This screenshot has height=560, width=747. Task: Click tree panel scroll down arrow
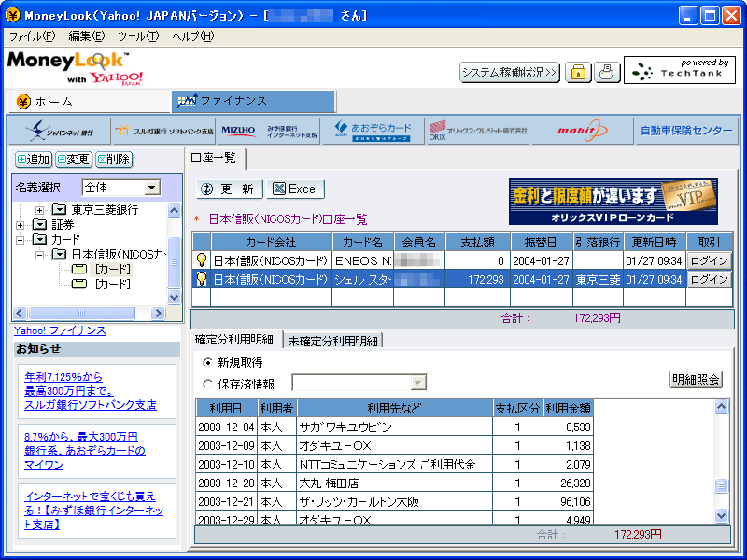click(x=174, y=297)
